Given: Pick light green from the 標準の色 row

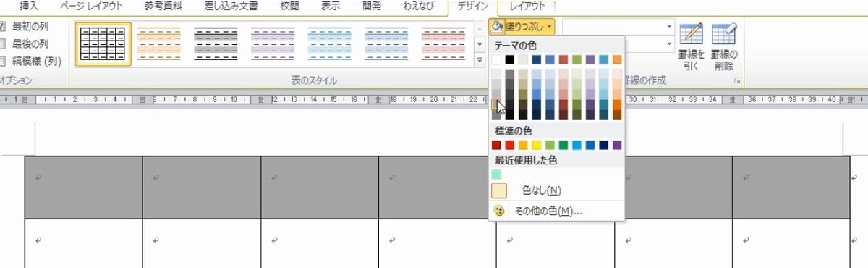Looking at the screenshot, I should [550, 146].
